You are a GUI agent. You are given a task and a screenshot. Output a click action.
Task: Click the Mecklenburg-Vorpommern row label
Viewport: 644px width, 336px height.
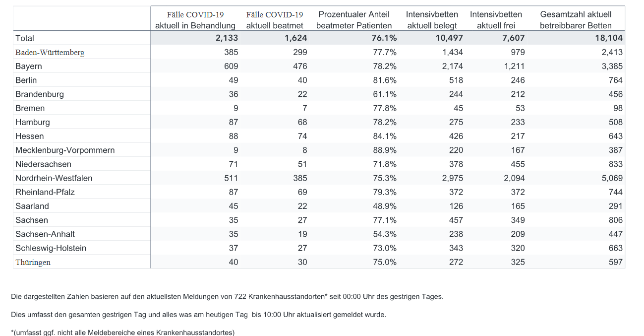point(65,150)
